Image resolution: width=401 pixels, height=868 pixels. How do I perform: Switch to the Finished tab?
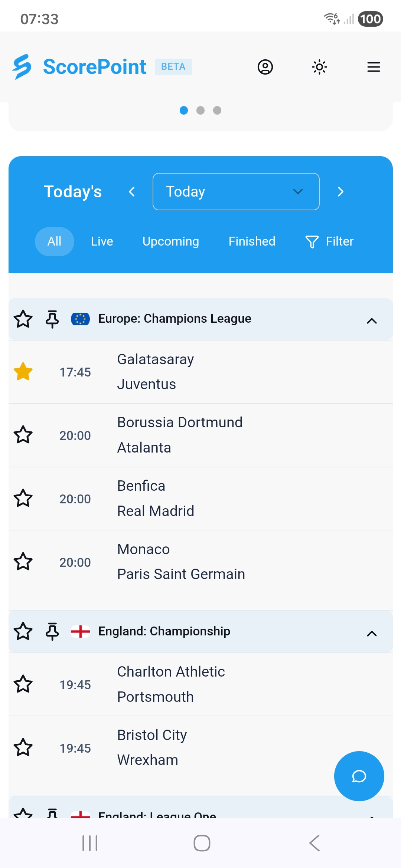coord(252,241)
